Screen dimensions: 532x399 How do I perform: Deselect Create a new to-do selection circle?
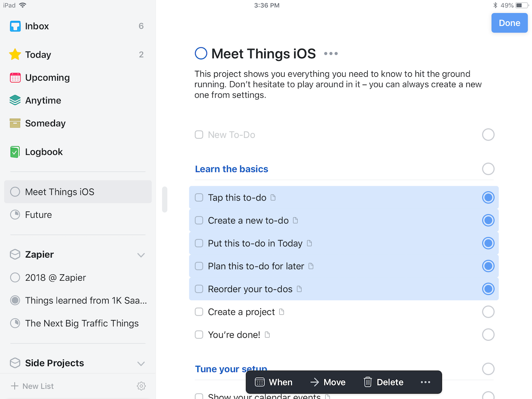coord(488,220)
